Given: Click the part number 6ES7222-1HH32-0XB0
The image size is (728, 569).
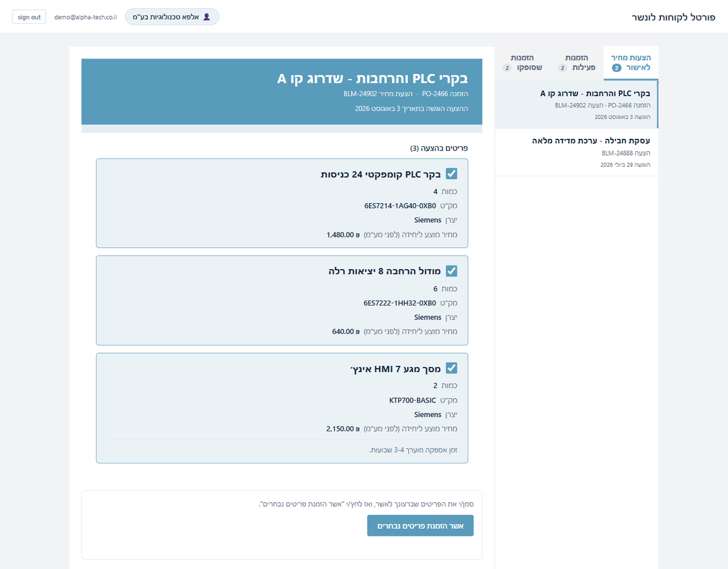Looking at the screenshot, I should click(x=400, y=303).
